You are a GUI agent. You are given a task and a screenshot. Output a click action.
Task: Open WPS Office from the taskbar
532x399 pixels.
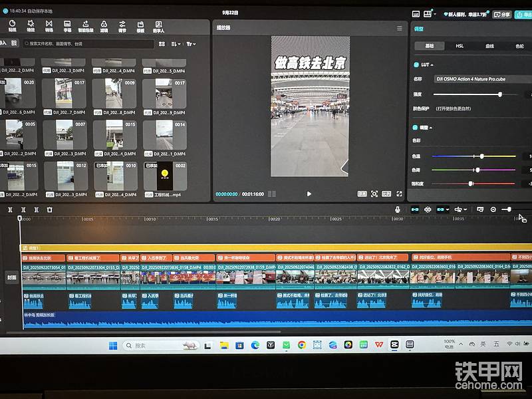click(379, 344)
